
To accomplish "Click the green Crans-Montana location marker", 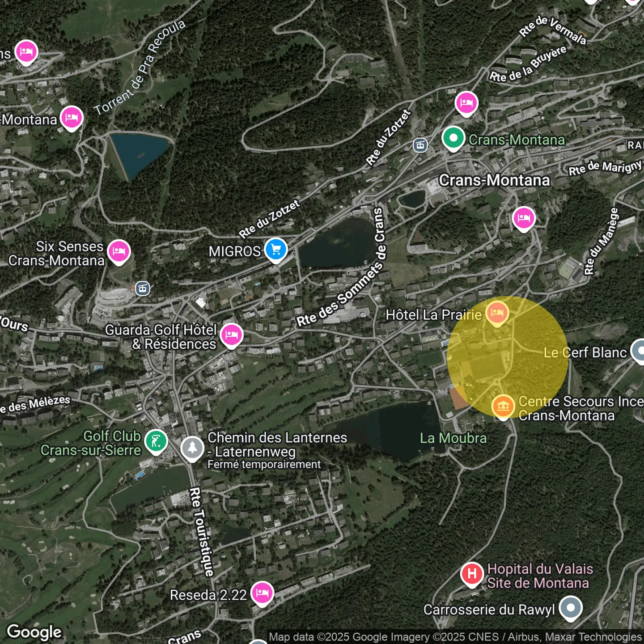I will pos(453,138).
